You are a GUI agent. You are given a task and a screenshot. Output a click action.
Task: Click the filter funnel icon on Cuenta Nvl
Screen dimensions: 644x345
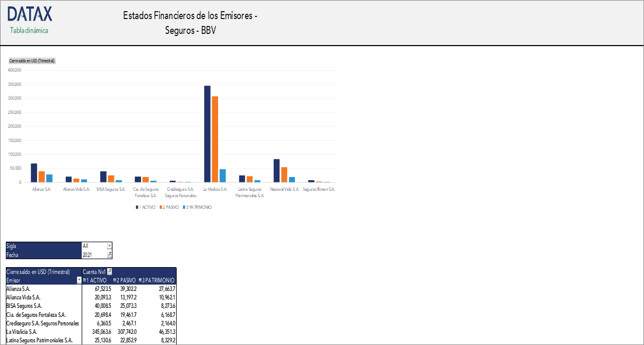point(110,271)
